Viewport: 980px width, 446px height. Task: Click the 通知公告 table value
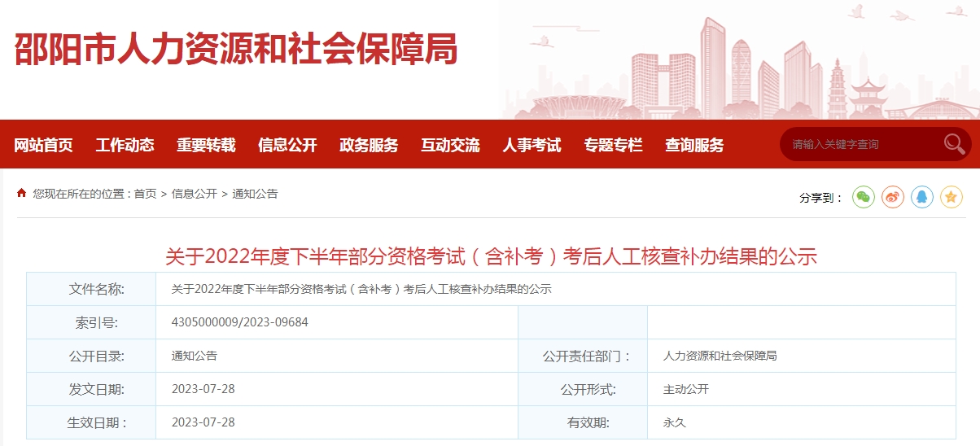pos(195,356)
